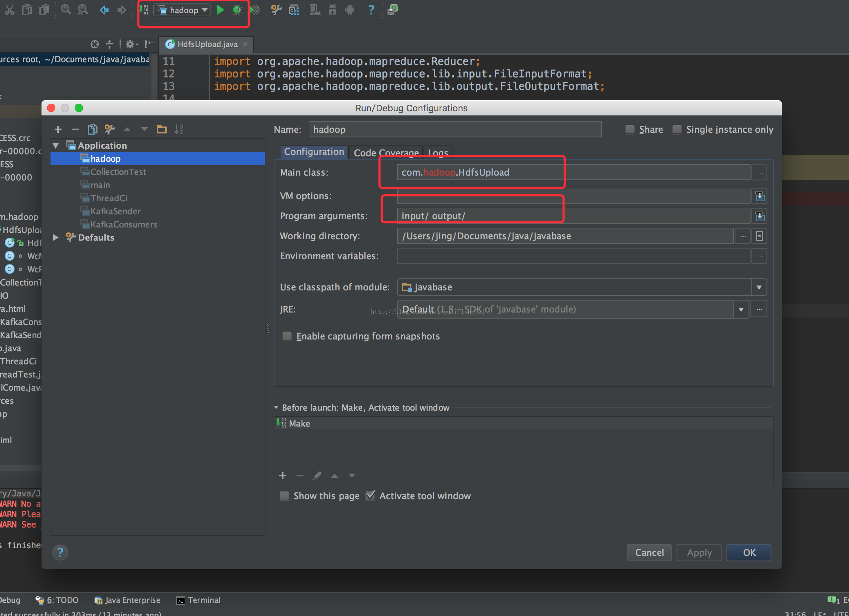Move configuration up arrow in dialog toolbar
The width and height of the screenshot is (849, 616).
[127, 130]
